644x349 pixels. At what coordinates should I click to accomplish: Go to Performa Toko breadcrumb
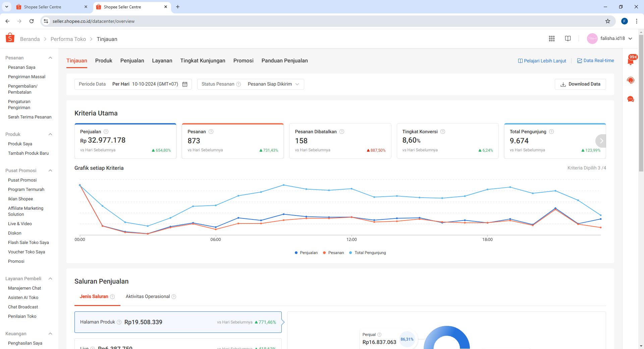68,39
